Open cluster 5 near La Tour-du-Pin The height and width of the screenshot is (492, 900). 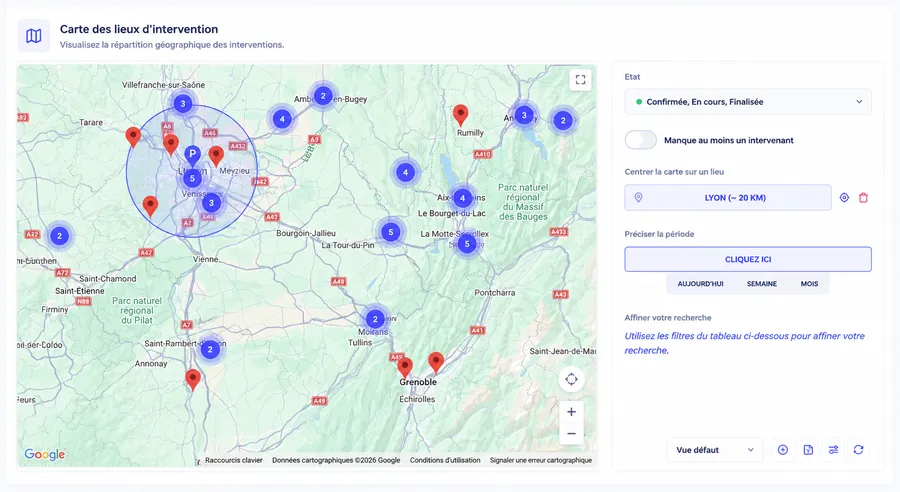pos(391,232)
